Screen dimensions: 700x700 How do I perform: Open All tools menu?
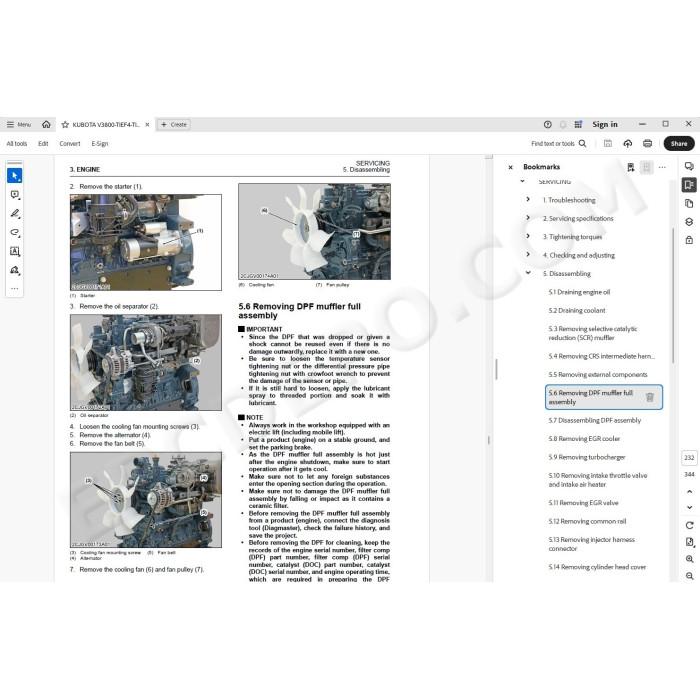tap(17, 143)
